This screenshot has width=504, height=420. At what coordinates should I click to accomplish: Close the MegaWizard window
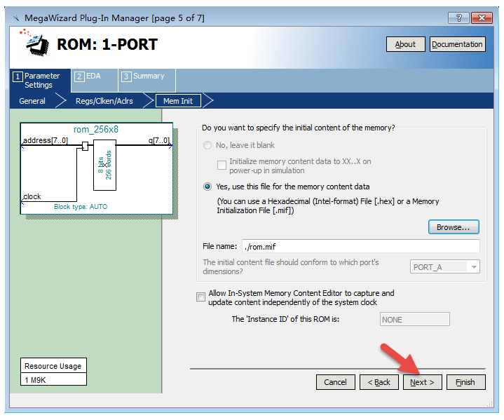[x=482, y=18]
